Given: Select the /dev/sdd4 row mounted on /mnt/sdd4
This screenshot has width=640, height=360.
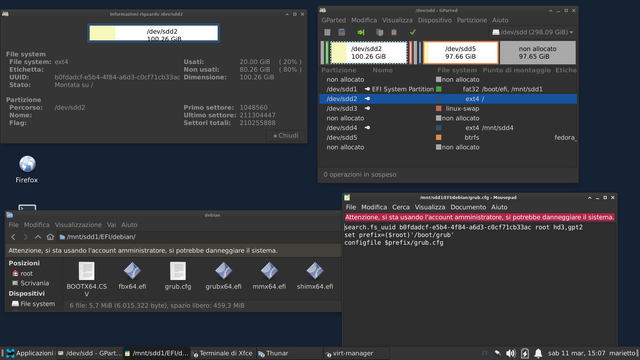Looking at the screenshot, I should click(448, 128).
